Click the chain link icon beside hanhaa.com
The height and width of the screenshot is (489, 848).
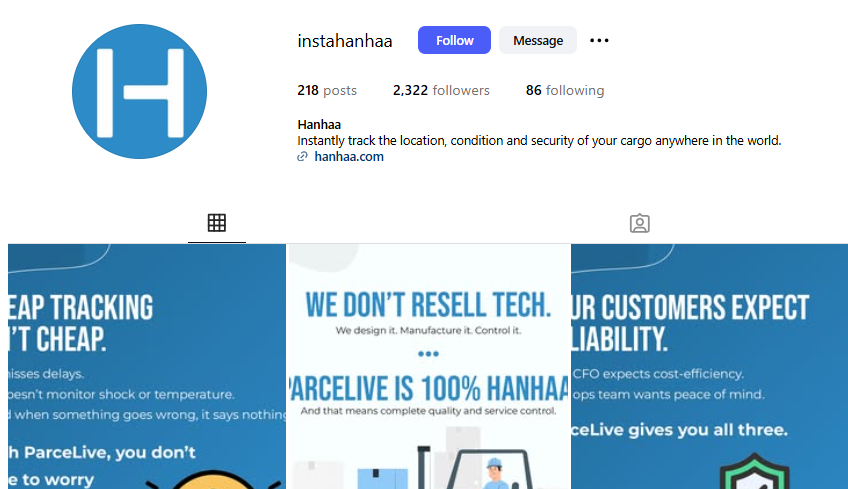(x=302, y=157)
